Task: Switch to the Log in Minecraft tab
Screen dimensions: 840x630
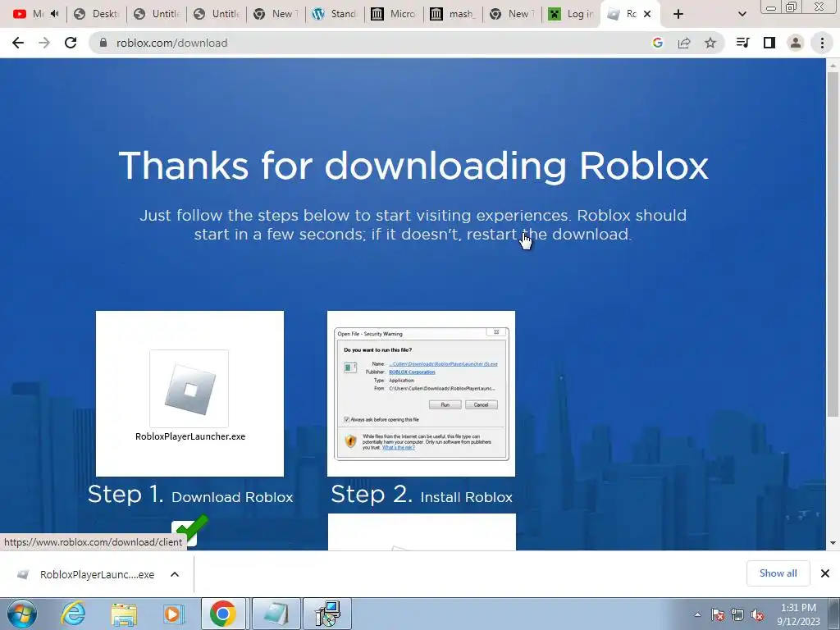Action: click(x=572, y=14)
